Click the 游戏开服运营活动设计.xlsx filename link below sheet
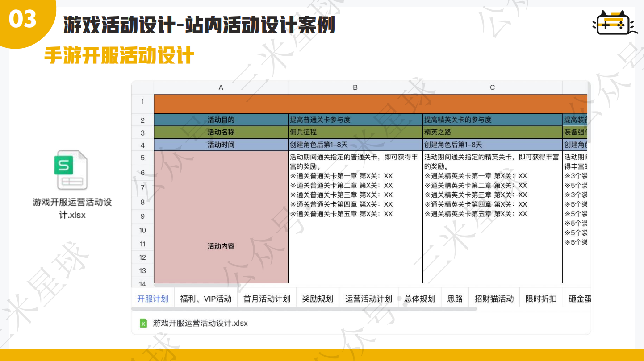The width and height of the screenshot is (644, 361). pyautogui.click(x=200, y=323)
